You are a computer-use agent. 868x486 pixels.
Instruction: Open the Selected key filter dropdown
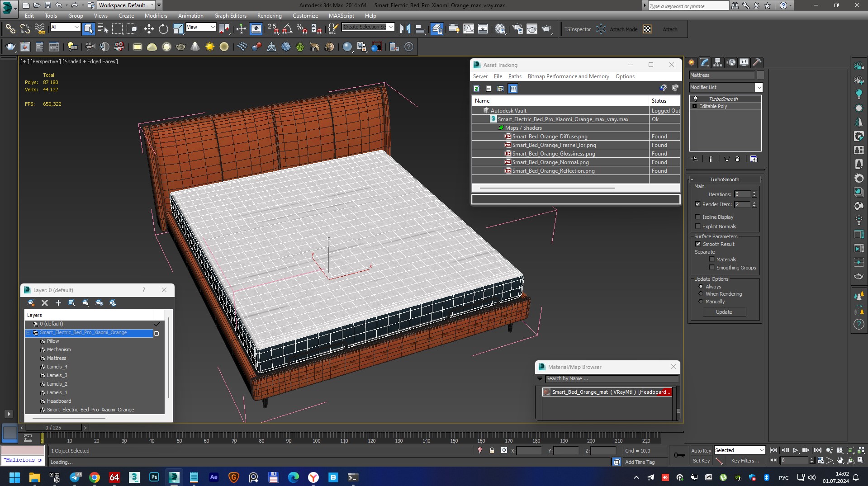(739, 450)
